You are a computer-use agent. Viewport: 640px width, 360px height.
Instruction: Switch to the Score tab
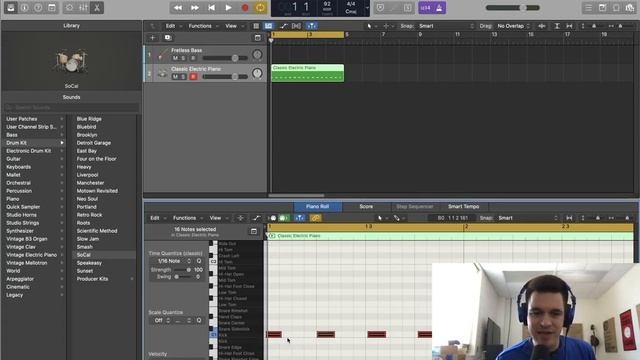tap(366, 207)
